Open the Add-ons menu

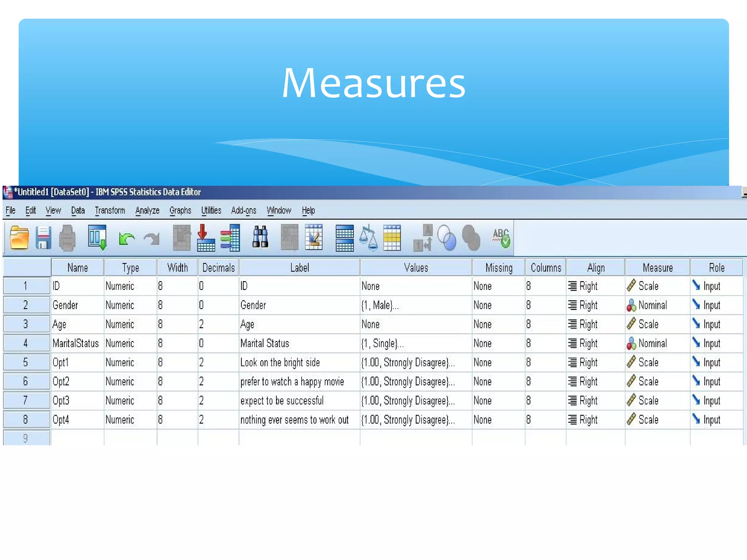(x=244, y=210)
